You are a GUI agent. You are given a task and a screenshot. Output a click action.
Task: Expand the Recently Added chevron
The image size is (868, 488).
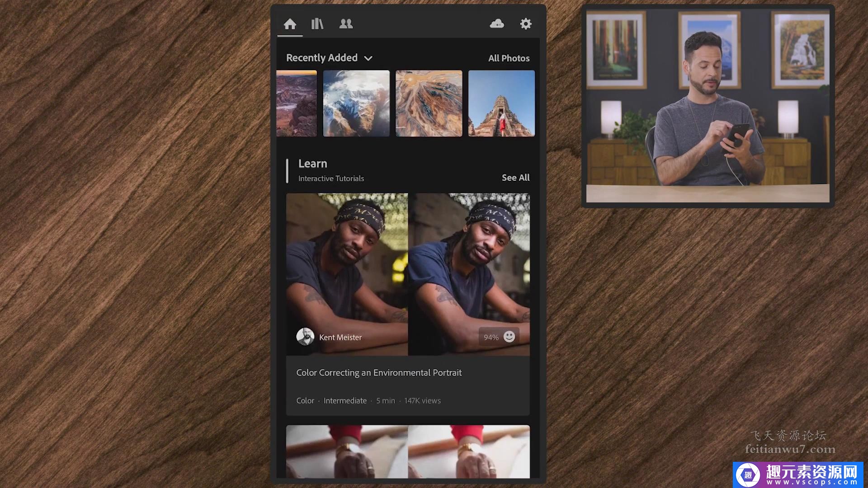click(368, 58)
